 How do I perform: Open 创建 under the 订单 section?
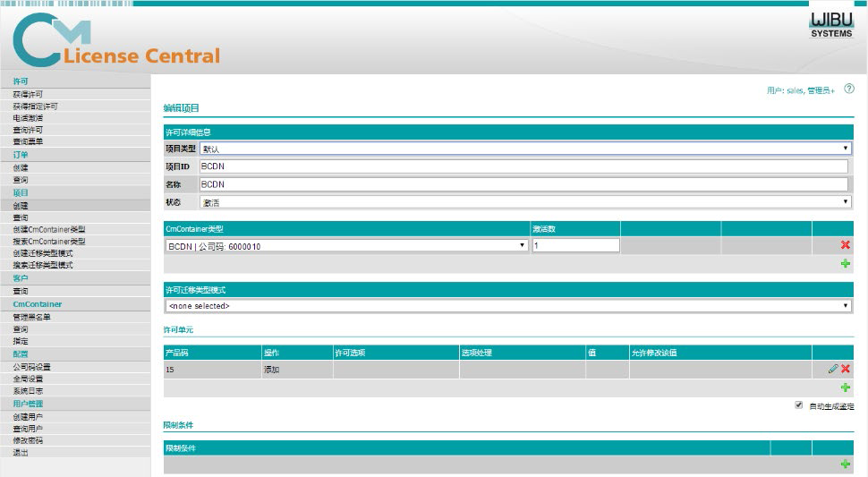[x=21, y=167]
